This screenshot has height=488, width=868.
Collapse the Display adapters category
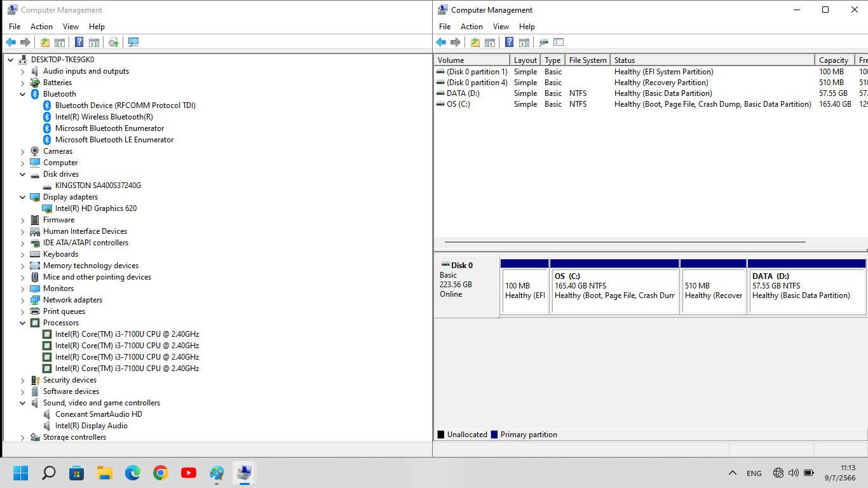(x=23, y=197)
